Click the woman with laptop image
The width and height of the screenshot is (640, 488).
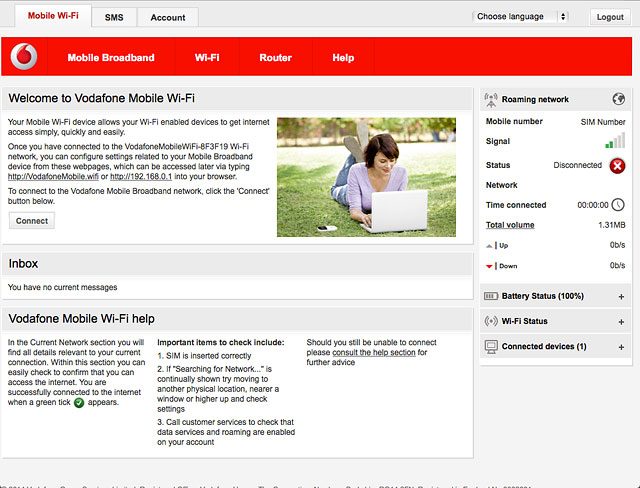[x=366, y=177]
